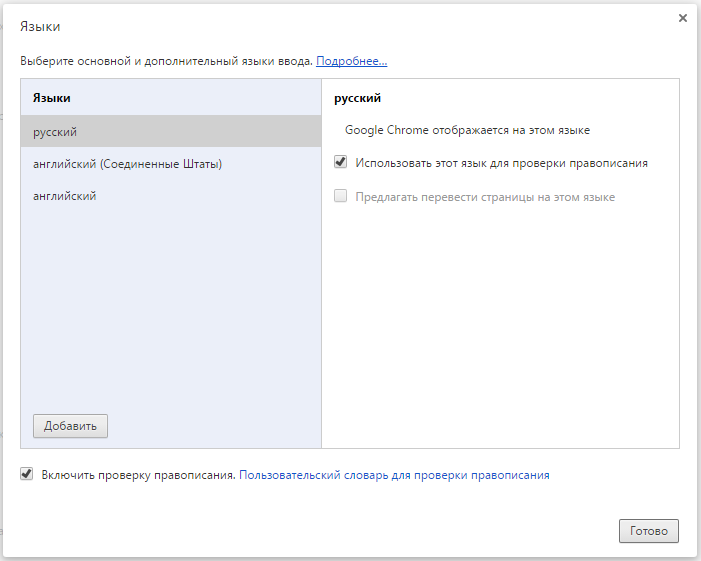This screenshot has width=701, height=561.
Task: Click label text "Использовать этот язык для проверки правописания"
Action: pos(502,162)
